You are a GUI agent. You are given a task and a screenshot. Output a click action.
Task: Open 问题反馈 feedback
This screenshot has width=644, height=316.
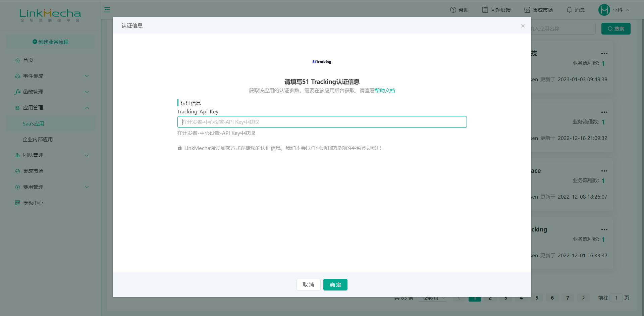tap(496, 10)
